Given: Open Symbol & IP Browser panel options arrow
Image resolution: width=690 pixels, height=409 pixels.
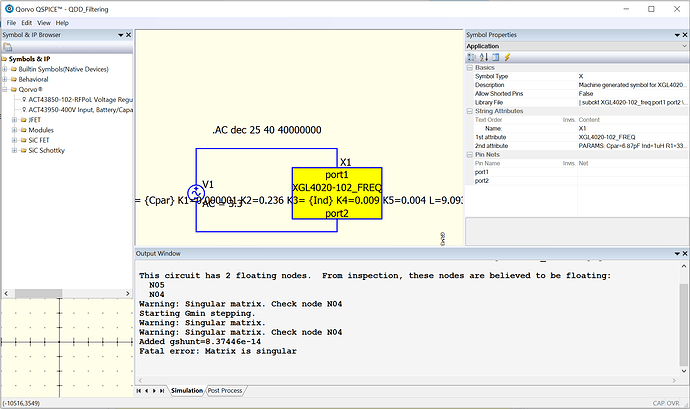Looking at the screenshot, I should coord(121,35).
